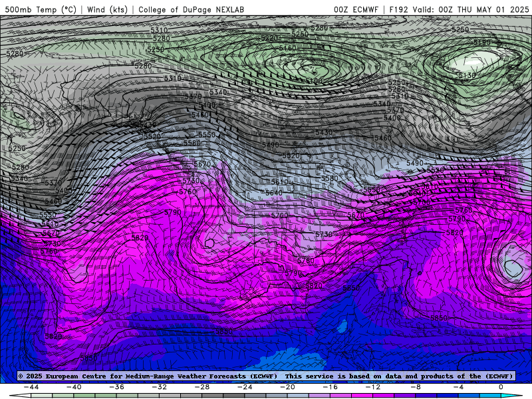Select the 5100 contour label at the low center
This screenshot has height=399, width=532.
coord(314,80)
